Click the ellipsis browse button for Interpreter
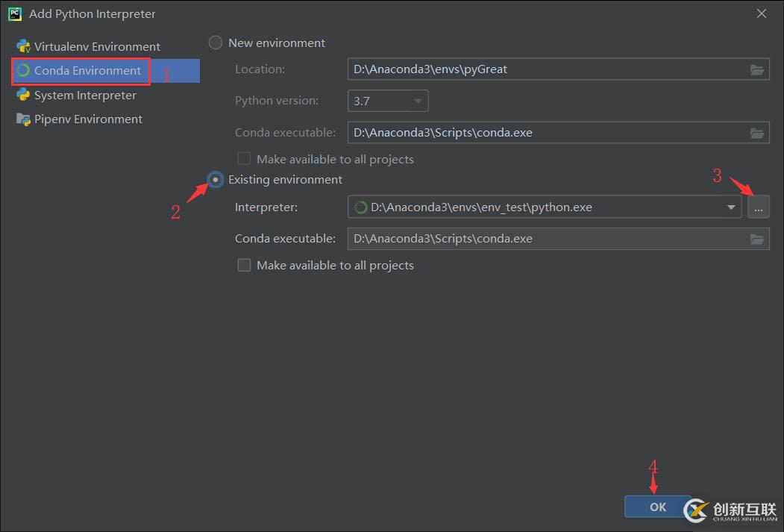784x532 pixels. point(758,207)
